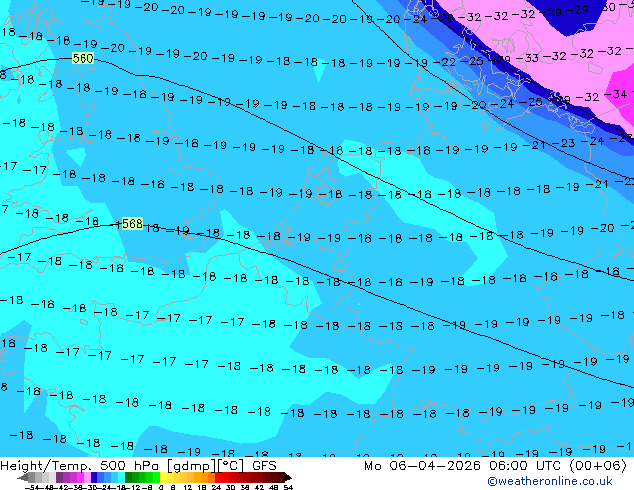Click the left grey arrow of color scale

[x=22, y=478]
